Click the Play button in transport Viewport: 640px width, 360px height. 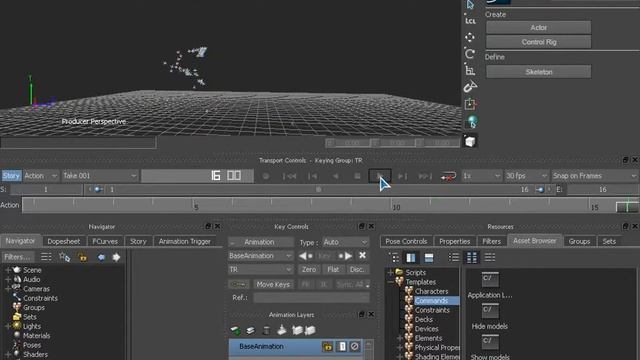pyautogui.click(x=380, y=176)
